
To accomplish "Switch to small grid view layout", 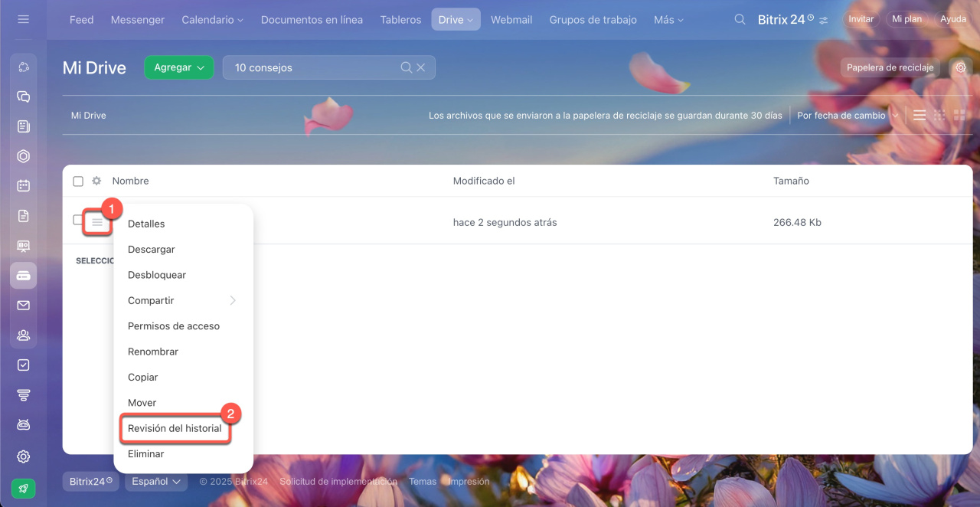I will pos(939,116).
